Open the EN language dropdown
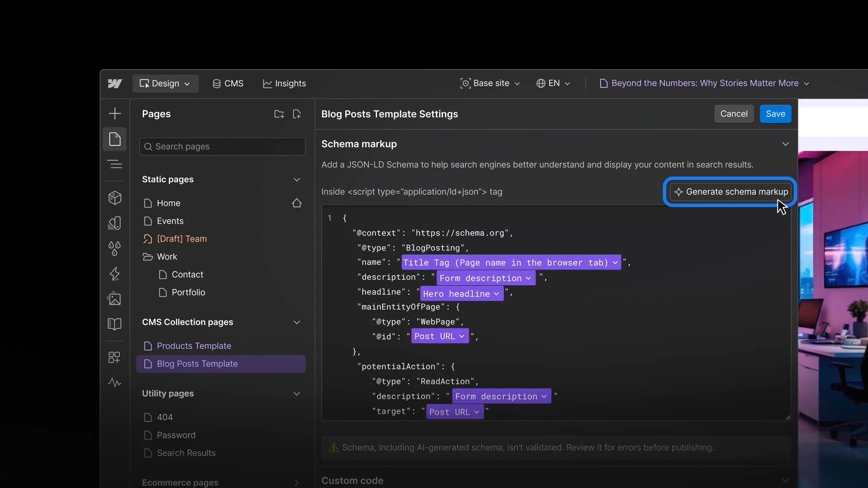The image size is (868, 488). [553, 83]
